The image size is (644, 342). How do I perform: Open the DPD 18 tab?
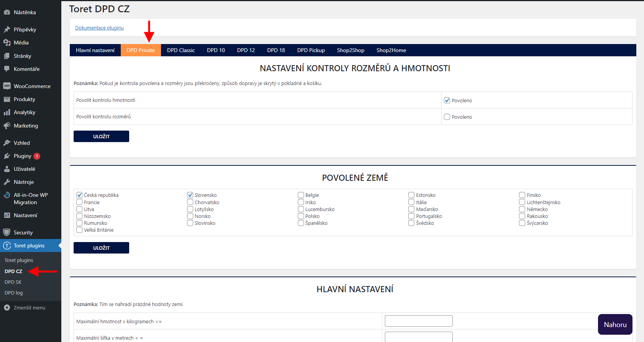pos(276,50)
